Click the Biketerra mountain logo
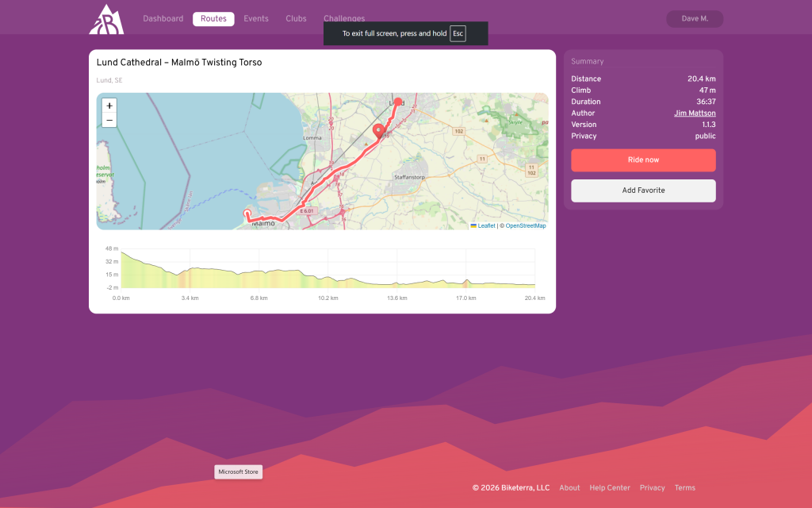This screenshot has height=508, width=812. (x=106, y=19)
